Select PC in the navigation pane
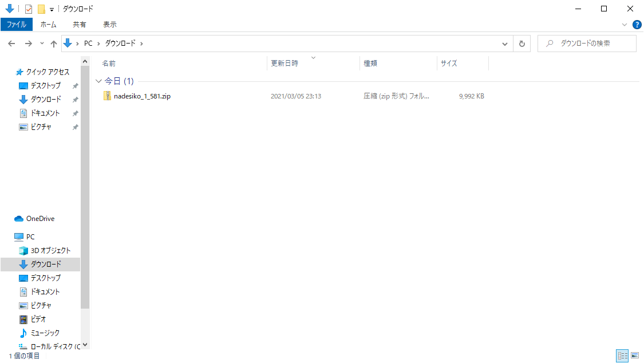Screen dimensions: 644x363 point(30,237)
